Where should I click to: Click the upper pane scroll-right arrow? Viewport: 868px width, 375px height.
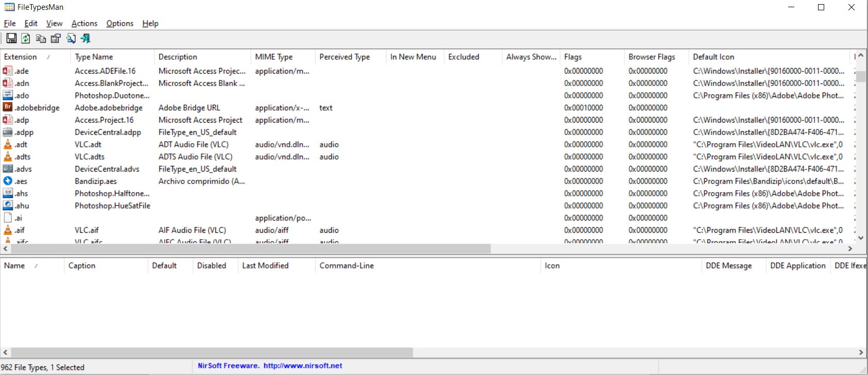pyautogui.click(x=850, y=249)
